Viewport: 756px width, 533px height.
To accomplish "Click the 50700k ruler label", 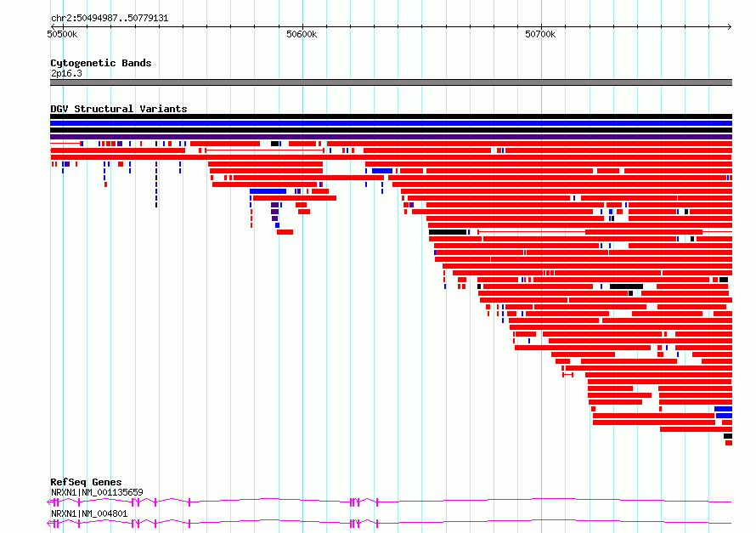I will pyautogui.click(x=540, y=34).
